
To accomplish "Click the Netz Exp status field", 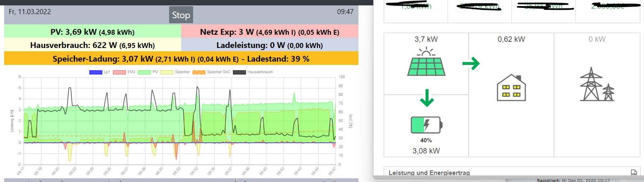I will coord(270,32).
